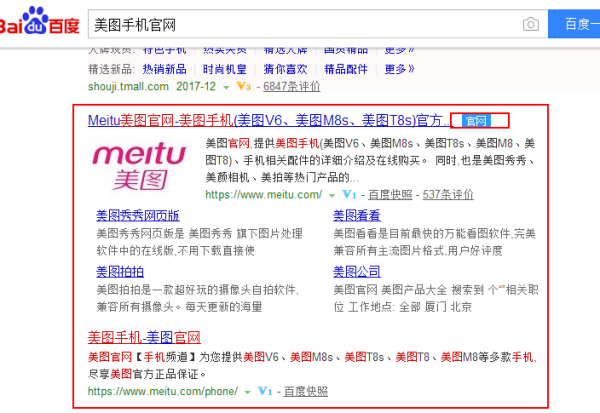The height and width of the screenshot is (413, 600).
Task: Open the 热销新品 link
Action: tap(165, 69)
